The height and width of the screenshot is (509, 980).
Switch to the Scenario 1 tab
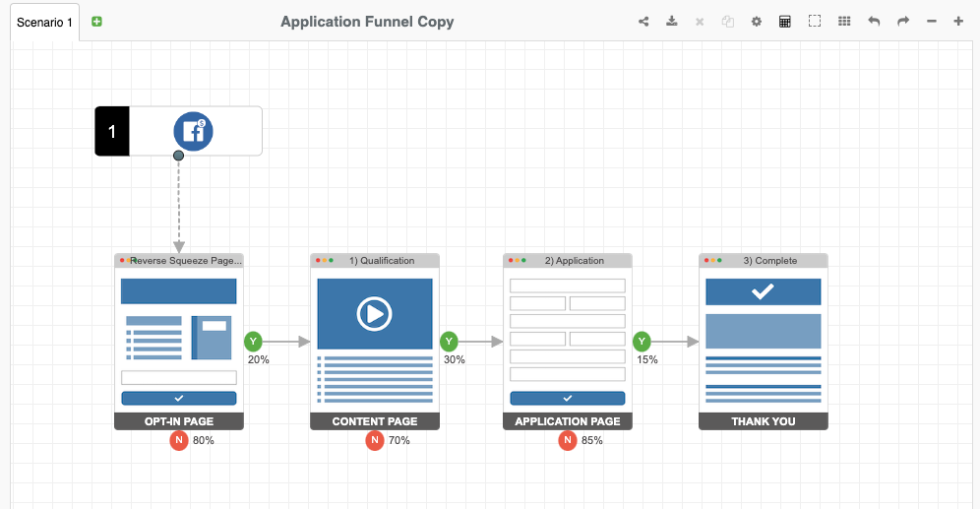pyautogui.click(x=44, y=23)
